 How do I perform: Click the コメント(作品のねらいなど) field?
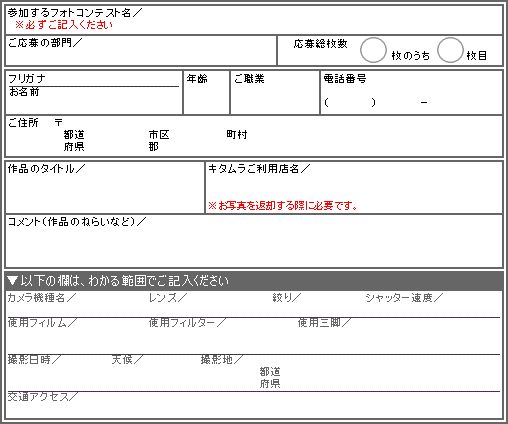coord(254,241)
